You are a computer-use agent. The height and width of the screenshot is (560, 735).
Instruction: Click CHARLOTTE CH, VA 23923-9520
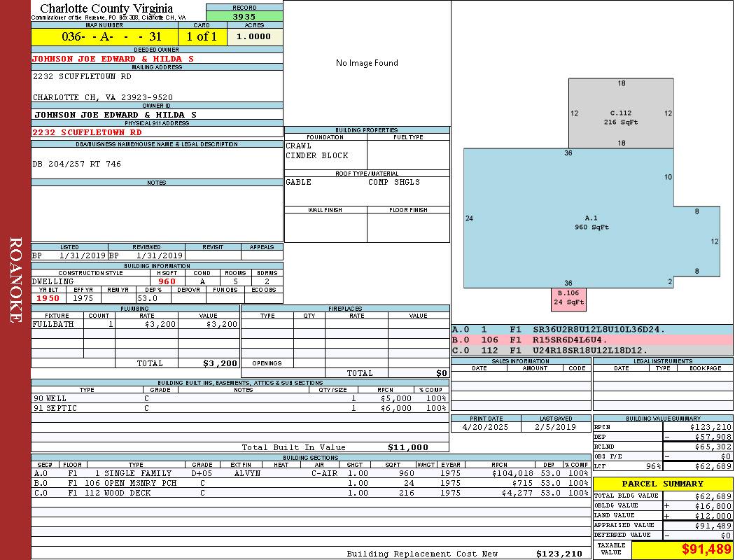click(x=103, y=97)
